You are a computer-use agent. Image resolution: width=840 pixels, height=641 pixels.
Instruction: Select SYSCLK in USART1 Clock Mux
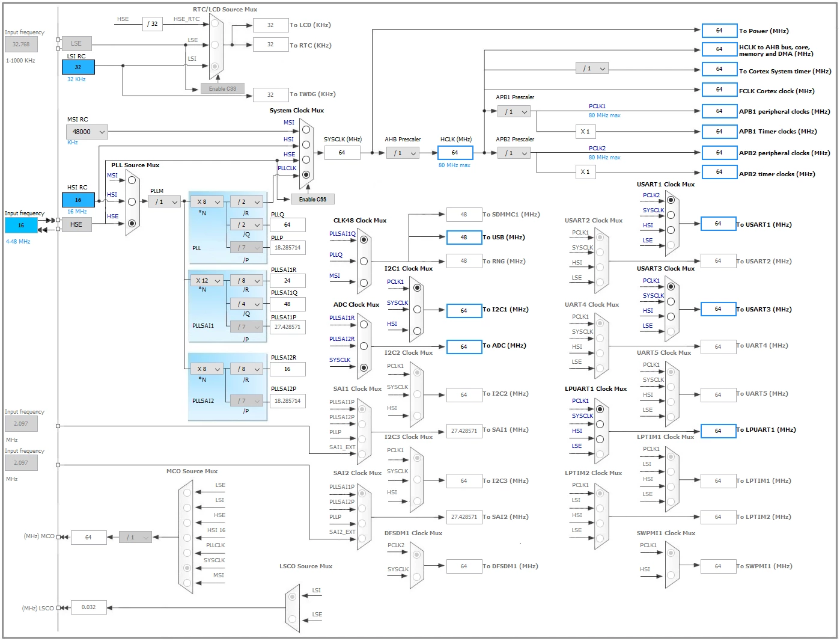tap(671, 215)
